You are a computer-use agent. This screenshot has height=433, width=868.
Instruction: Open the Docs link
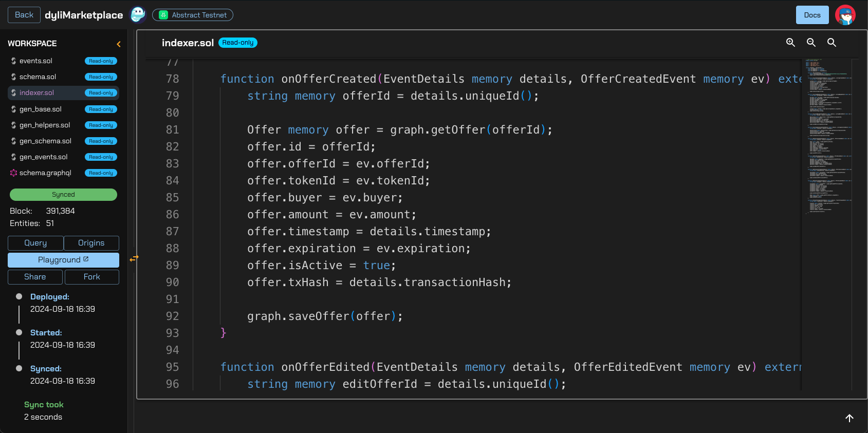tap(812, 15)
